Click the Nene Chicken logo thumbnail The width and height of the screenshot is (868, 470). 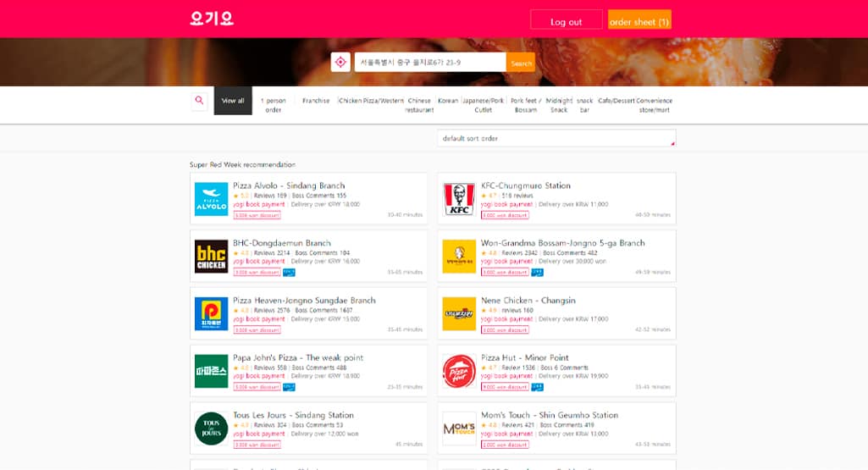point(459,314)
